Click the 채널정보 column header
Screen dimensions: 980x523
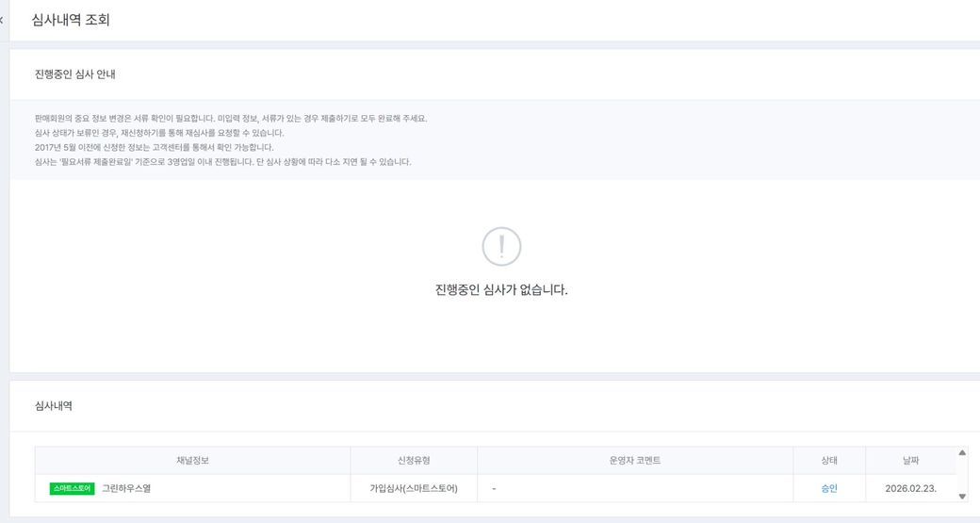[192, 460]
